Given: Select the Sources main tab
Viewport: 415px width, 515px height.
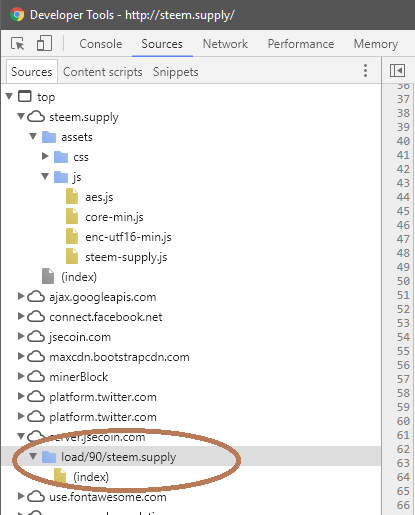Looking at the screenshot, I should click(162, 44).
